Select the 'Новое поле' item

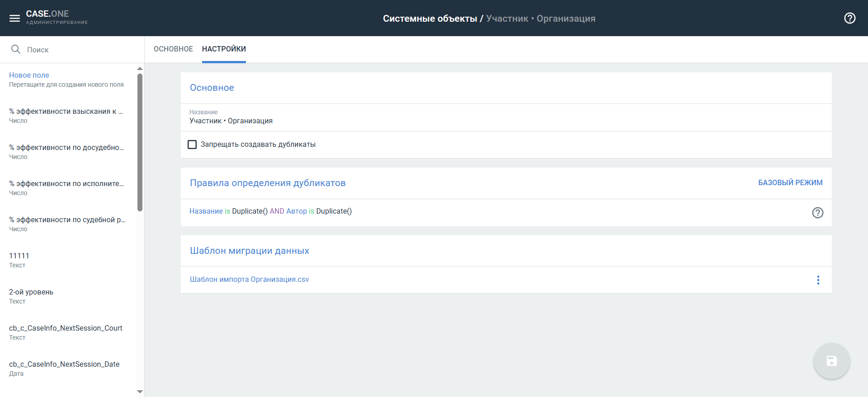[x=29, y=75]
